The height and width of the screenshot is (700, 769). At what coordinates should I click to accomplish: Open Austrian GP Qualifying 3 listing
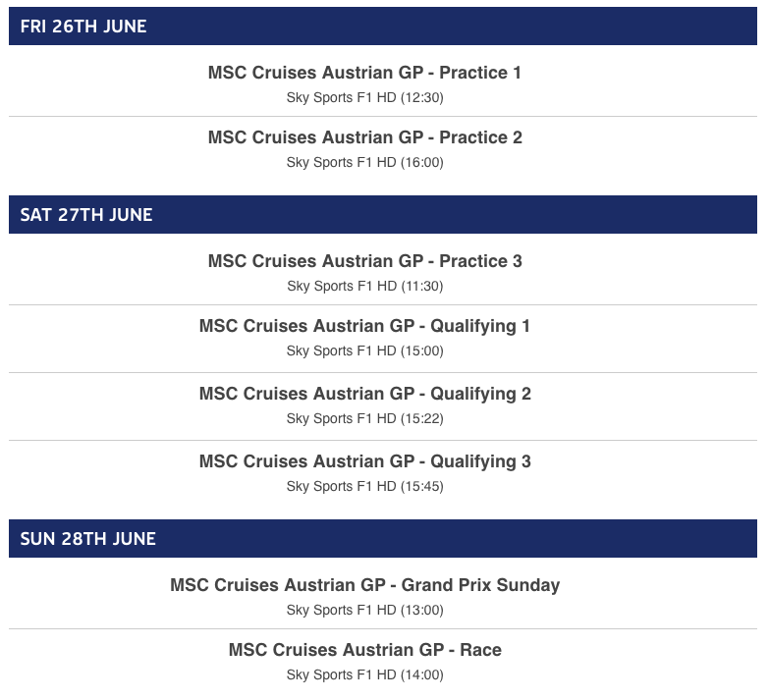click(x=365, y=461)
